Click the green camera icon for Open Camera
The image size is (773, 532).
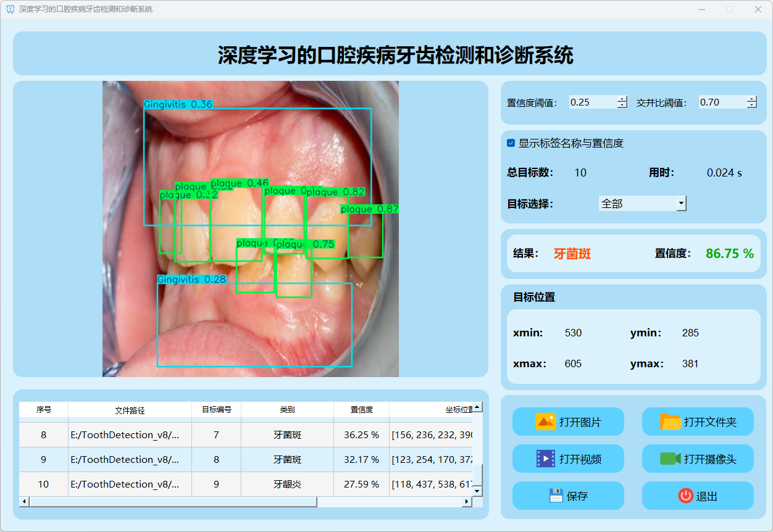click(670, 459)
